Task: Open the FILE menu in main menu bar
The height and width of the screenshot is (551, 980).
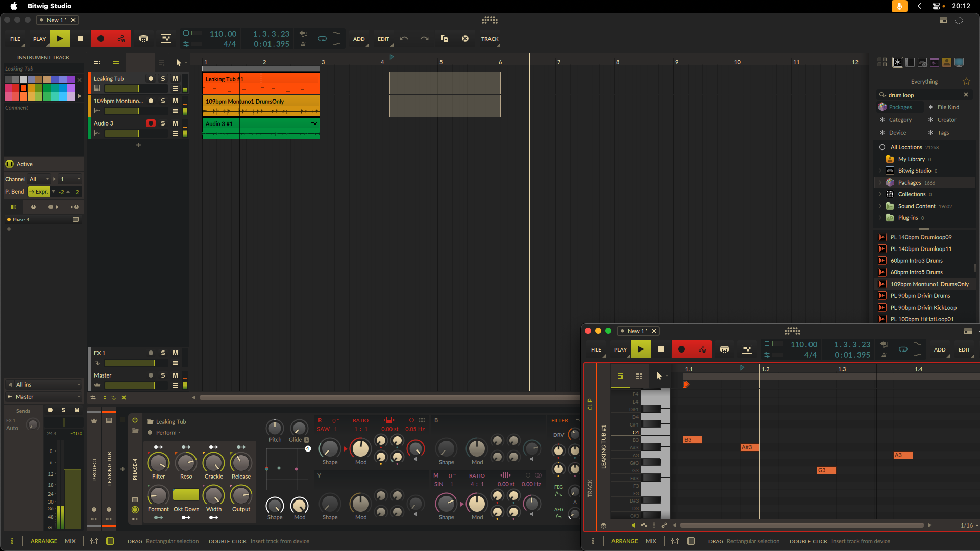Action: (15, 38)
